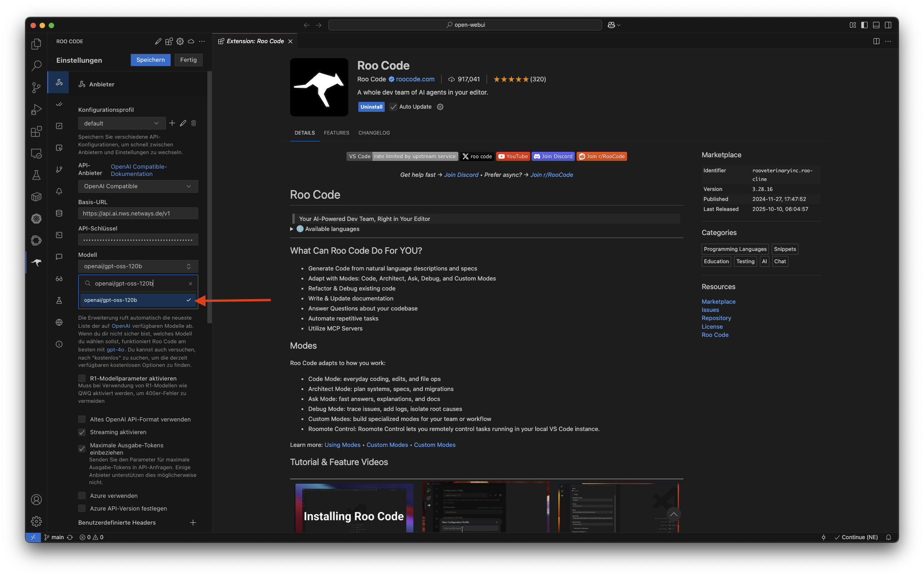The image size is (924, 576).
Task: Delete the configuration profile with the trash icon
Action: [194, 123]
